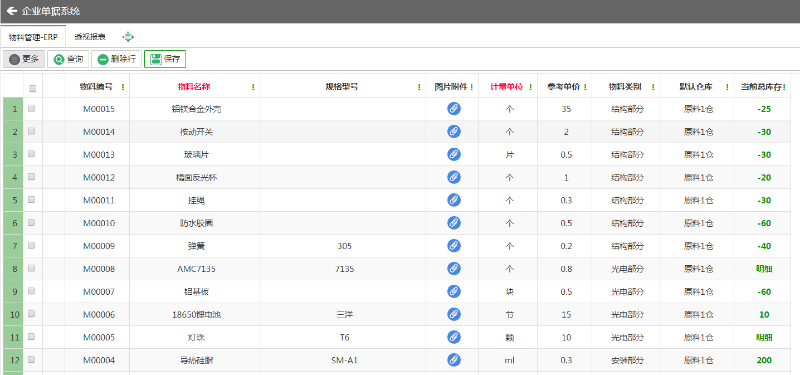
Task: Open attachment paperclip for M00006 row
Action: pos(454,314)
